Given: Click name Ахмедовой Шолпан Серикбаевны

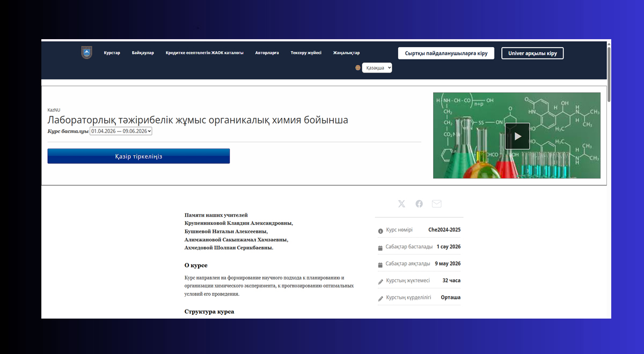Looking at the screenshot, I should [x=229, y=248].
